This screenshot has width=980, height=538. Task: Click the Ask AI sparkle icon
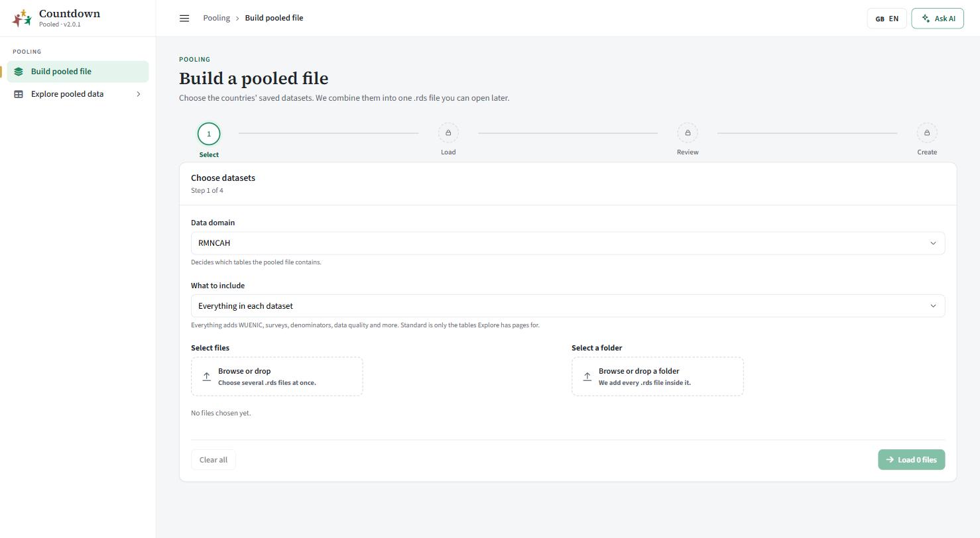point(926,19)
